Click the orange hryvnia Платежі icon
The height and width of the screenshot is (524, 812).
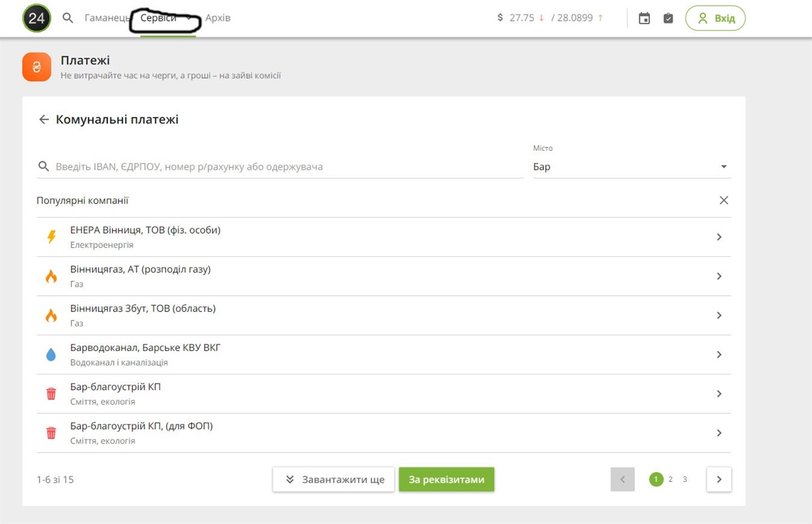(36, 67)
